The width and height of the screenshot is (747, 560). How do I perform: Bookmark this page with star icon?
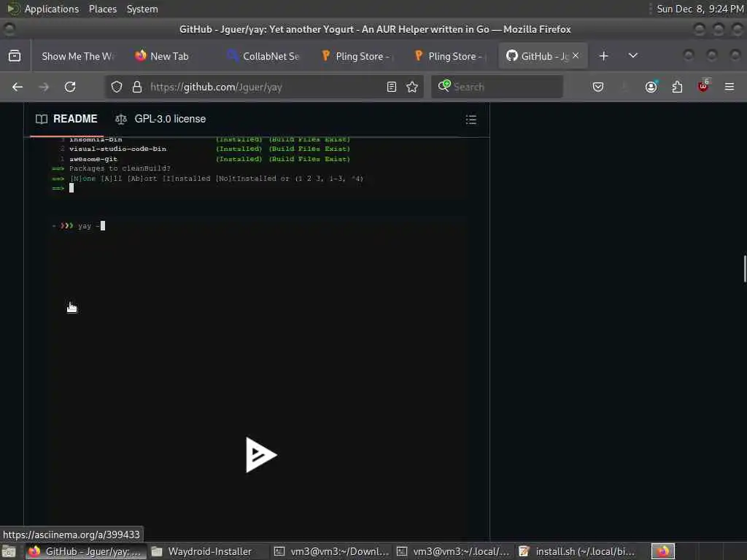[412, 87]
